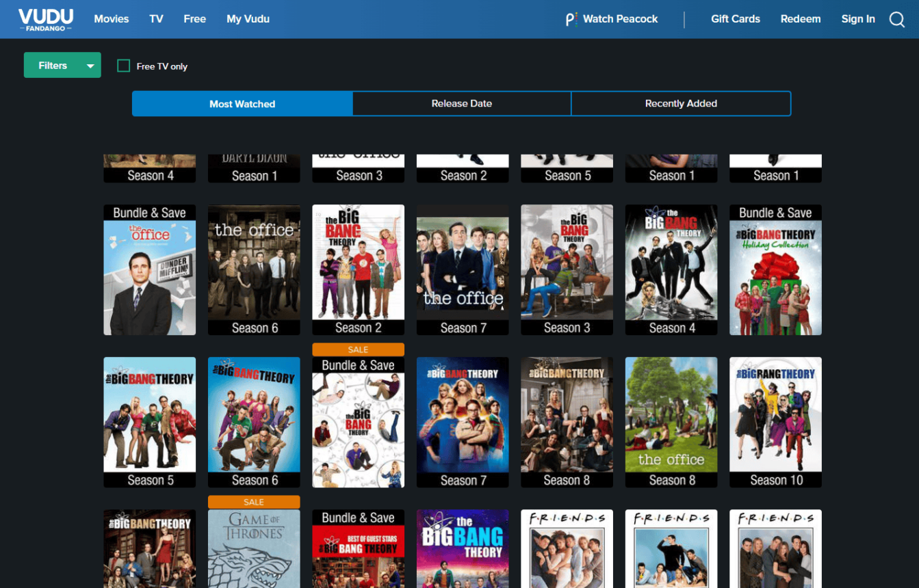Image resolution: width=919 pixels, height=588 pixels.
Task: Click the Redeem link
Action: (x=801, y=19)
